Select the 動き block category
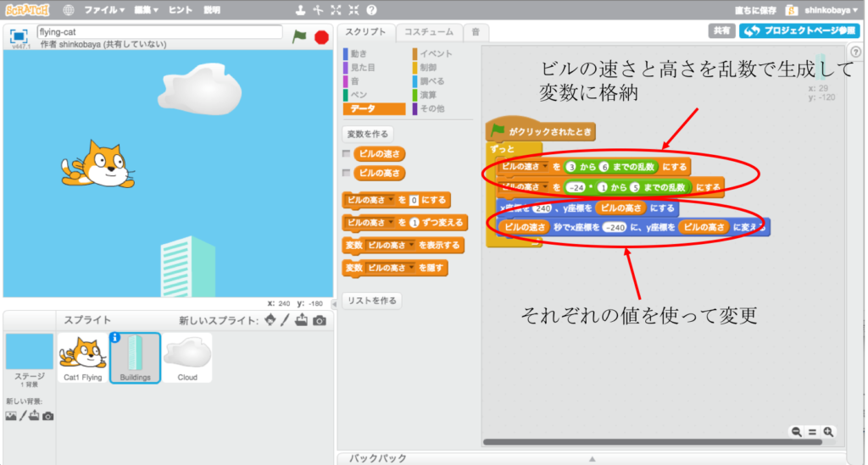Screen dimensions: 868x465 [x=359, y=53]
